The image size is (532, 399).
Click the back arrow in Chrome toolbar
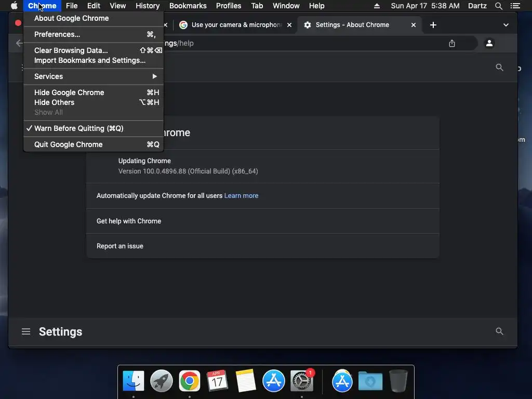pyautogui.click(x=19, y=43)
